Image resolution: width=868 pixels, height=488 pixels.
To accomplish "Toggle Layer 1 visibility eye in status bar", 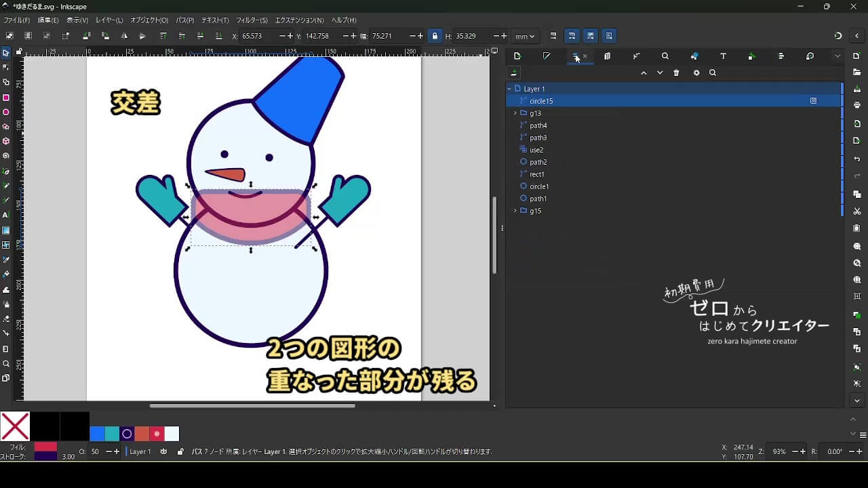I will click(x=163, y=451).
